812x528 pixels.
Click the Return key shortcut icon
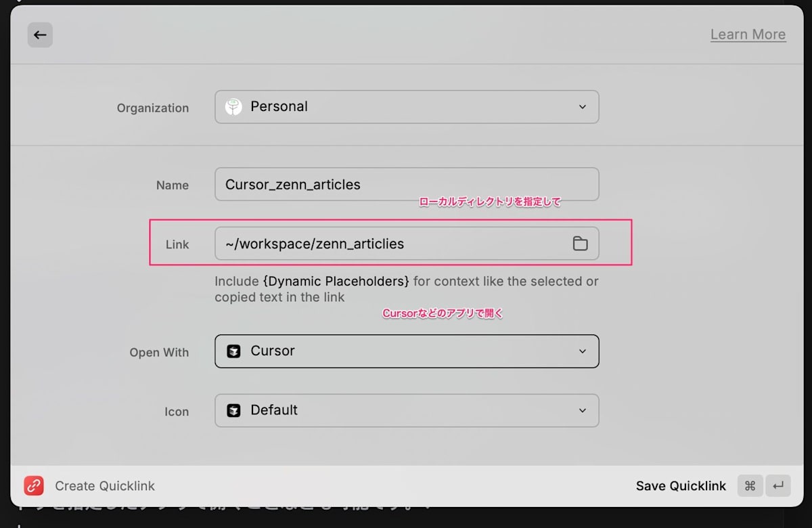pyautogui.click(x=778, y=485)
